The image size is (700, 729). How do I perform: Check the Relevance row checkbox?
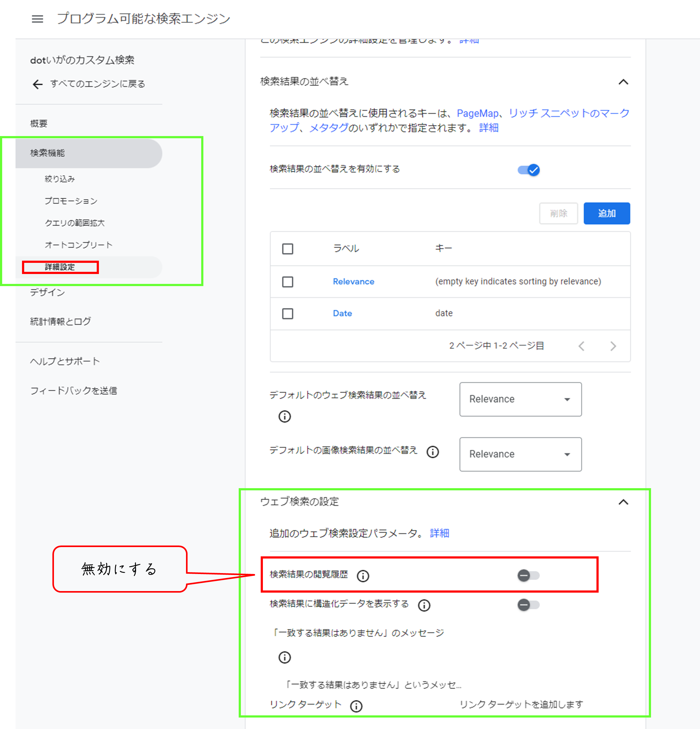coord(287,282)
